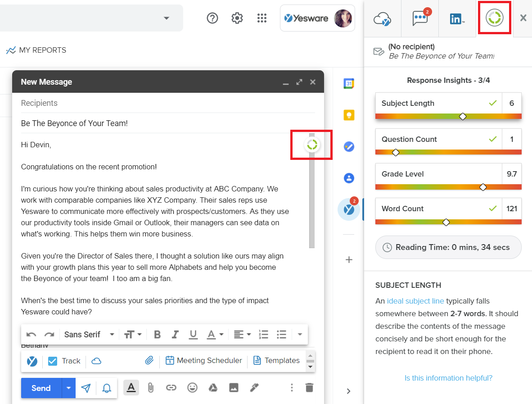This screenshot has height=404, width=532.
Task: Open Google Tasks side panel icon
Action: click(x=349, y=147)
